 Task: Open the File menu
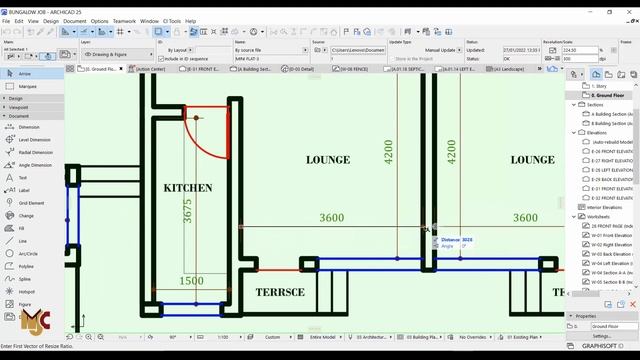coord(6,21)
